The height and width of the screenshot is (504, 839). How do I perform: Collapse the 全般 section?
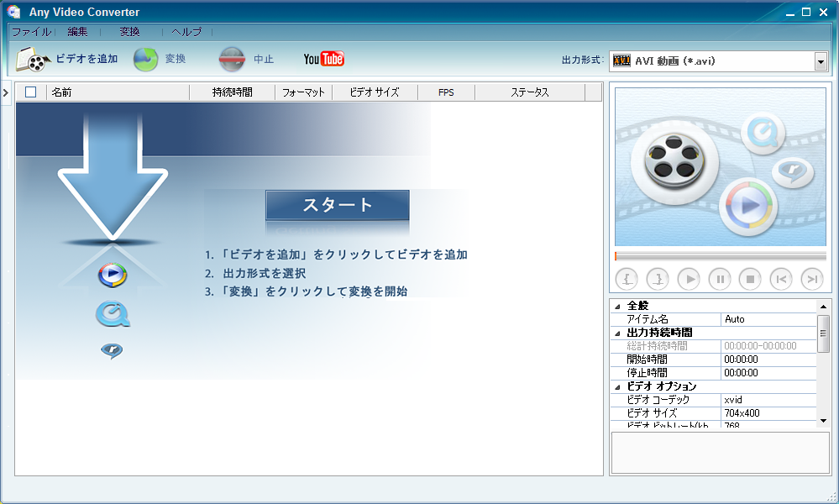[x=617, y=307]
